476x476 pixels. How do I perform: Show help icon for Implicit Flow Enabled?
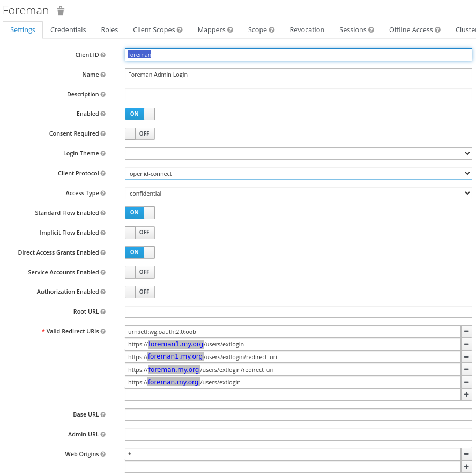pos(103,233)
